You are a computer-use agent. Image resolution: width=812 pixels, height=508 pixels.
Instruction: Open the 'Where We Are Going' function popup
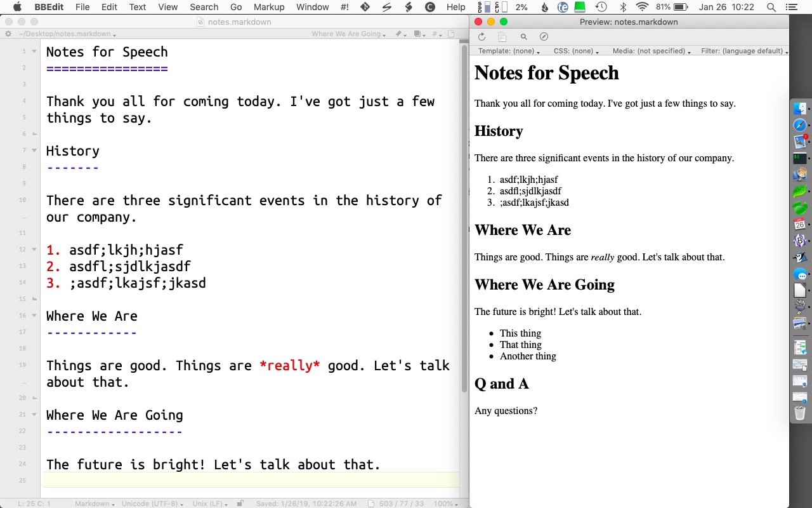(348, 34)
